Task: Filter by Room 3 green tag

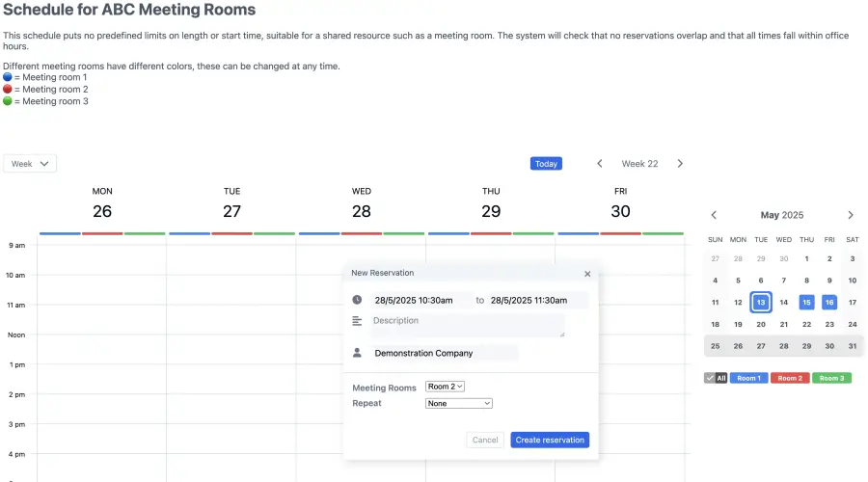Action: (x=831, y=378)
